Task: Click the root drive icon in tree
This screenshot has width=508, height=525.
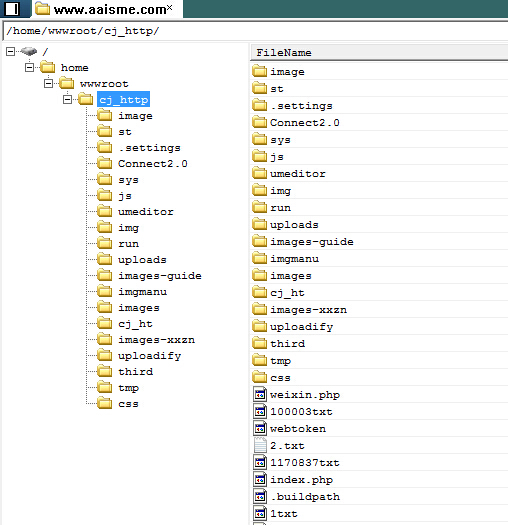Action: pyautogui.click(x=29, y=51)
